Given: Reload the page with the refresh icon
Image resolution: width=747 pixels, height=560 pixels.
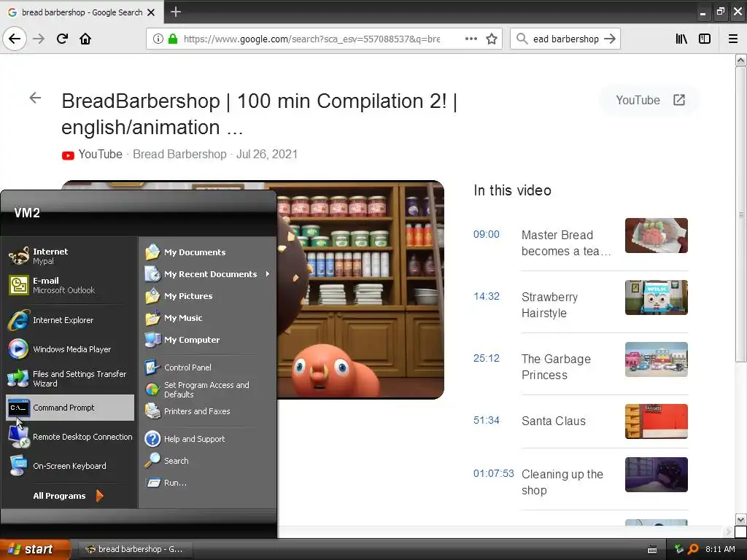Looking at the screenshot, I should click(x=62, y=39).
